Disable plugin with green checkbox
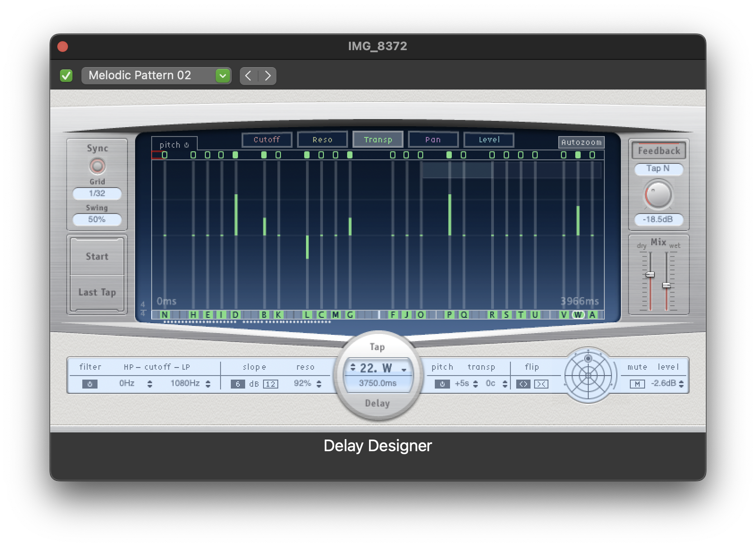This screenshot has height=547, width=756. point(66,76)
